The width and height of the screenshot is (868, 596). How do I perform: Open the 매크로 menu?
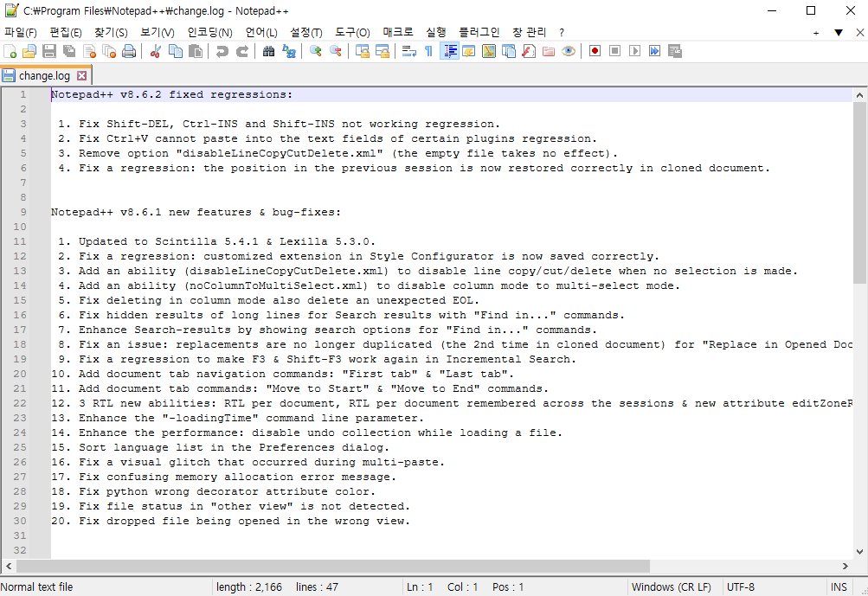tap(398, 33)
